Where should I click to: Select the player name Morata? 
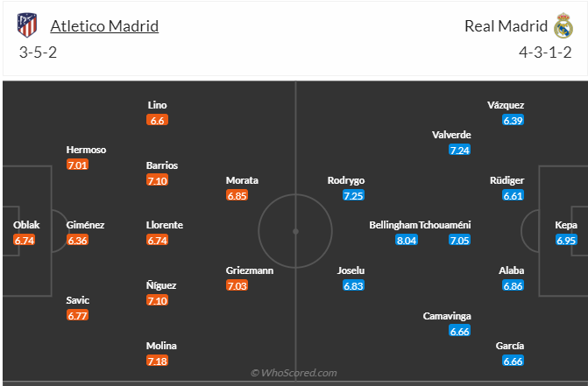pos(242,180)
